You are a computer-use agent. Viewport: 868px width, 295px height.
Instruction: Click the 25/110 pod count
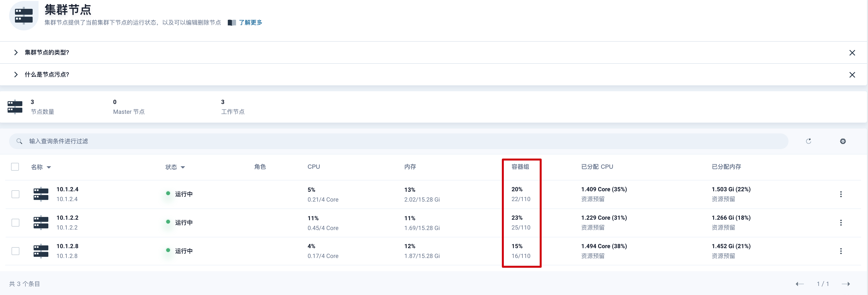(x=521, y=228)
